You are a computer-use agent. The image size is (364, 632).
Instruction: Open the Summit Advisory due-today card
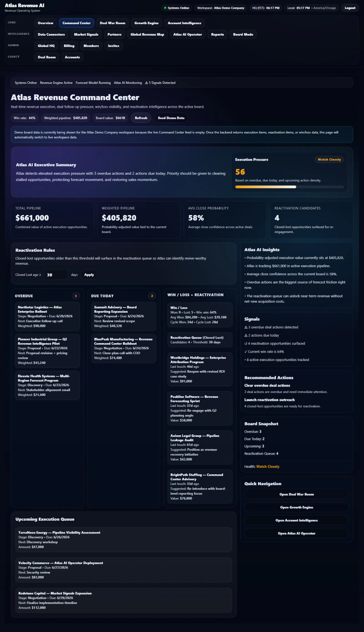pyautogui.click(x=124, y=316)
